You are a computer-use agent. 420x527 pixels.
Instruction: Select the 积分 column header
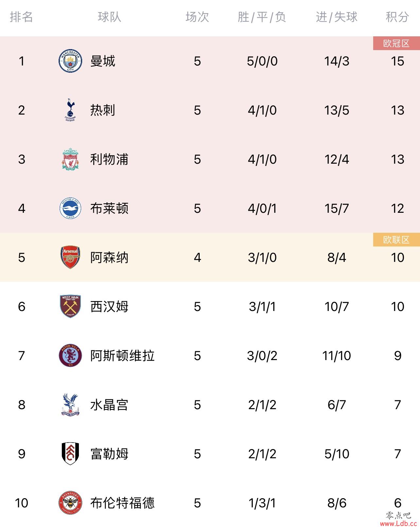point(397,17)
